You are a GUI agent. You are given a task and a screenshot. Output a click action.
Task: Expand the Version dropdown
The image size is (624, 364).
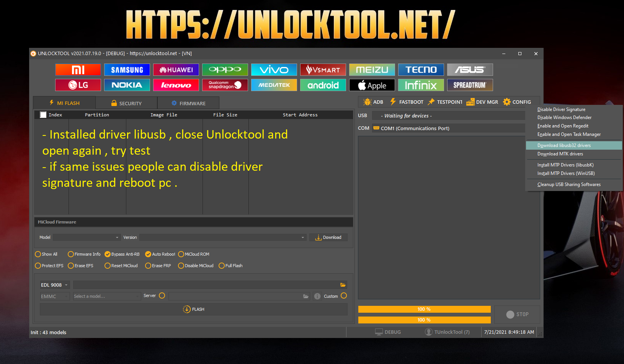223,237
